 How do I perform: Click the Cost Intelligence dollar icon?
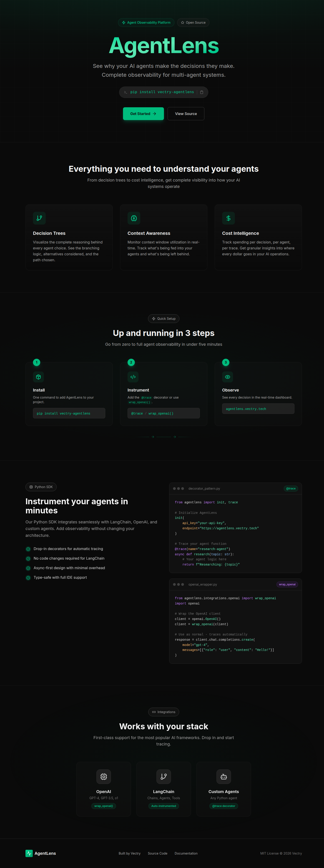229,218
